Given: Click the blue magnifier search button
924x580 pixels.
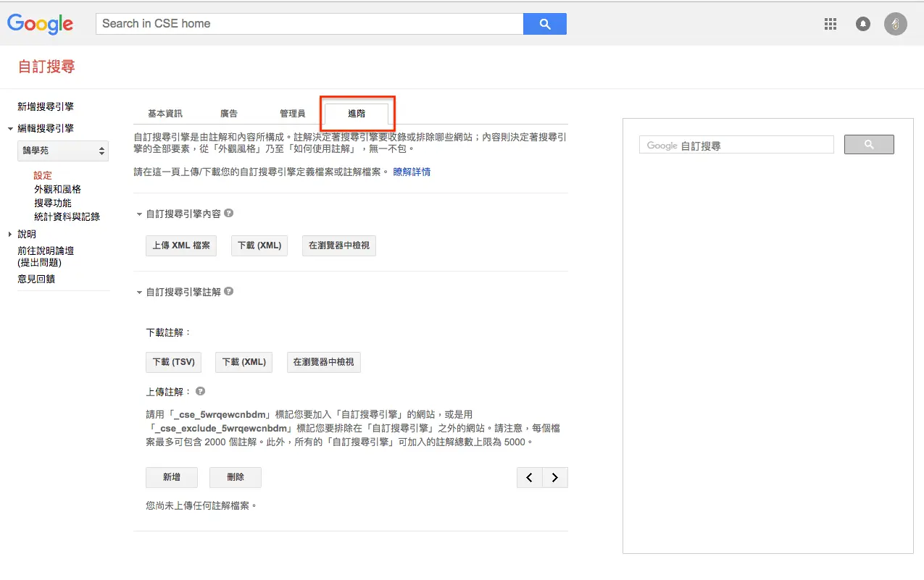Looking at the screenshot, I should [x=545, y=24].
